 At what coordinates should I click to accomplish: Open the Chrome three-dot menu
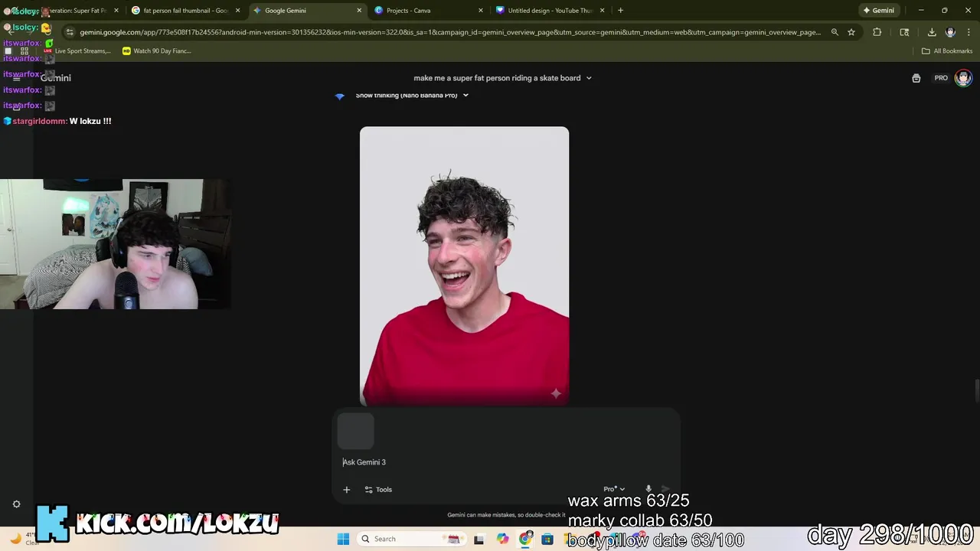[969, 32]
